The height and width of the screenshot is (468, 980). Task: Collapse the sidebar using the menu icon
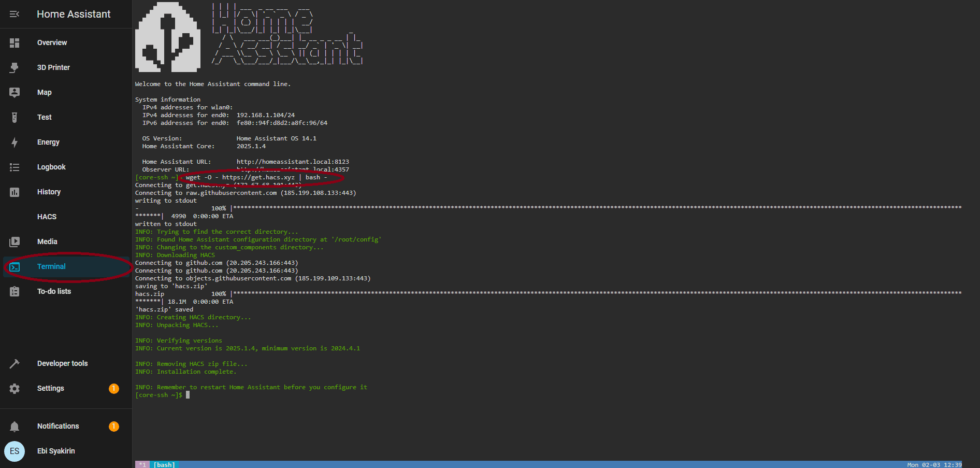[15, 14]
